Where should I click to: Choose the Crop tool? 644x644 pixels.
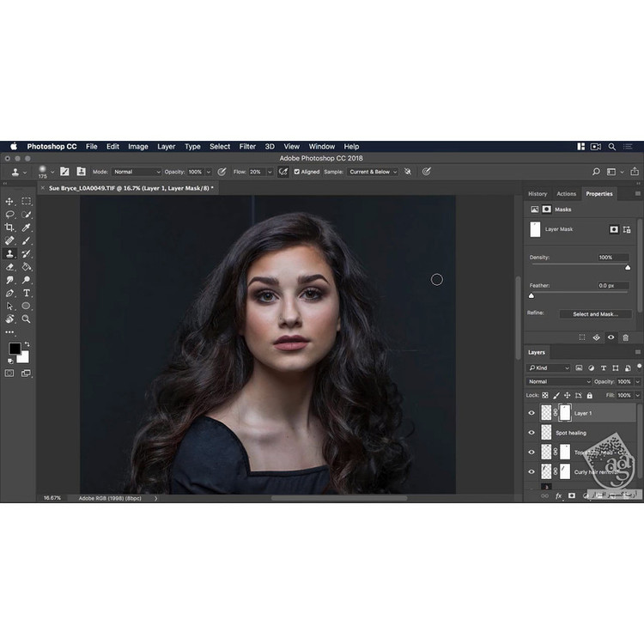click(9, 228)
